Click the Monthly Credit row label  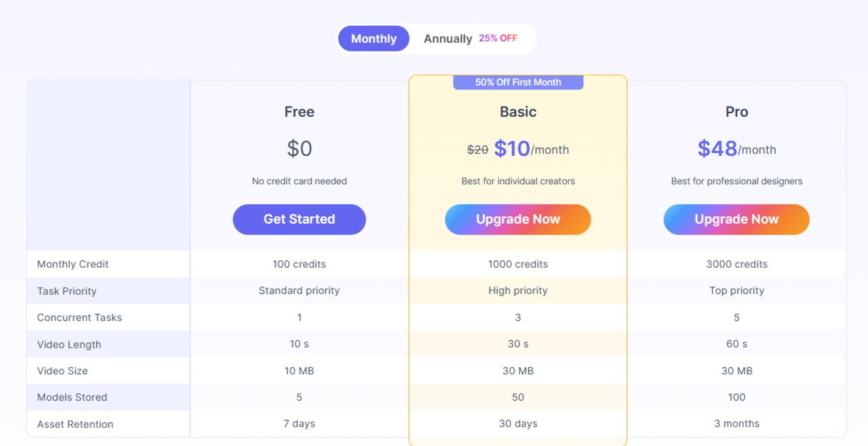click(73, 264)
